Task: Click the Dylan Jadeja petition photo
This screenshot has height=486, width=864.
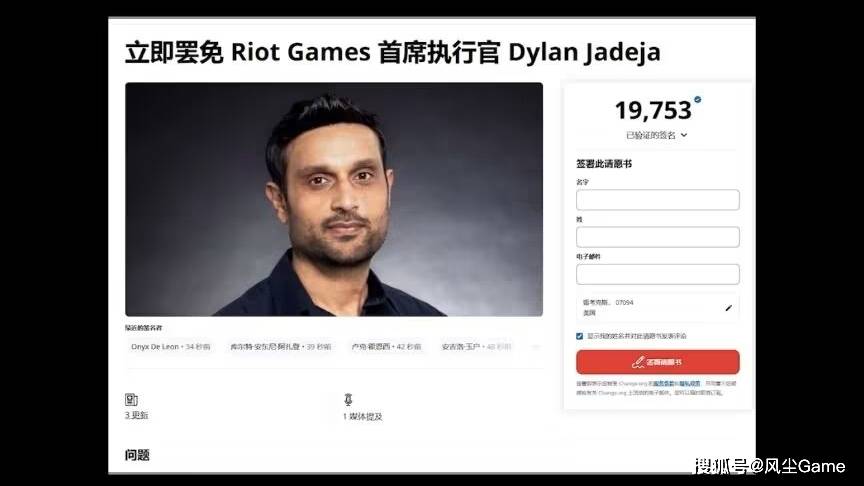Action: (x=334, y=199)
